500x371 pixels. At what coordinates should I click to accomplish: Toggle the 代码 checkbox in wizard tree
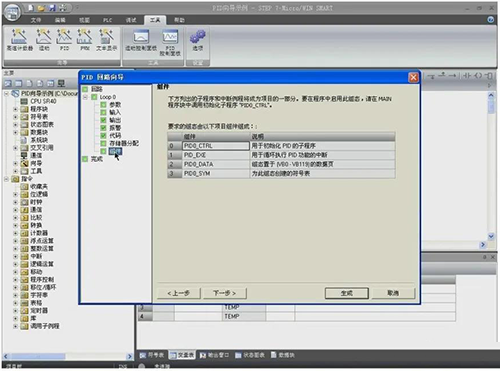click(x=103, y=136)
